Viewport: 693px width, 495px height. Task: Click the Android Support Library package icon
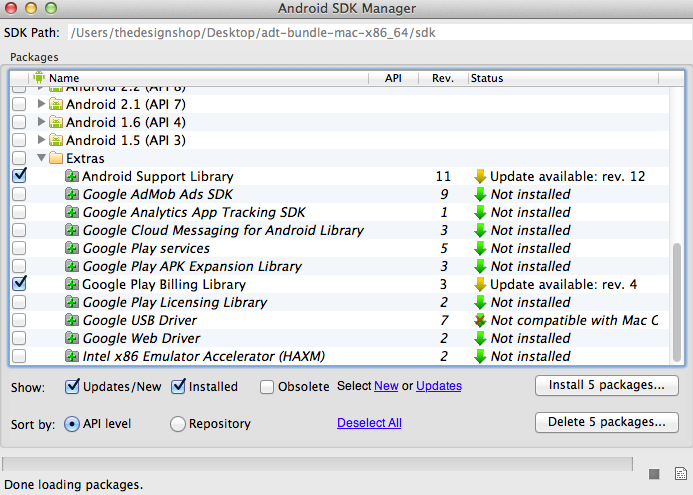(72, 176)
